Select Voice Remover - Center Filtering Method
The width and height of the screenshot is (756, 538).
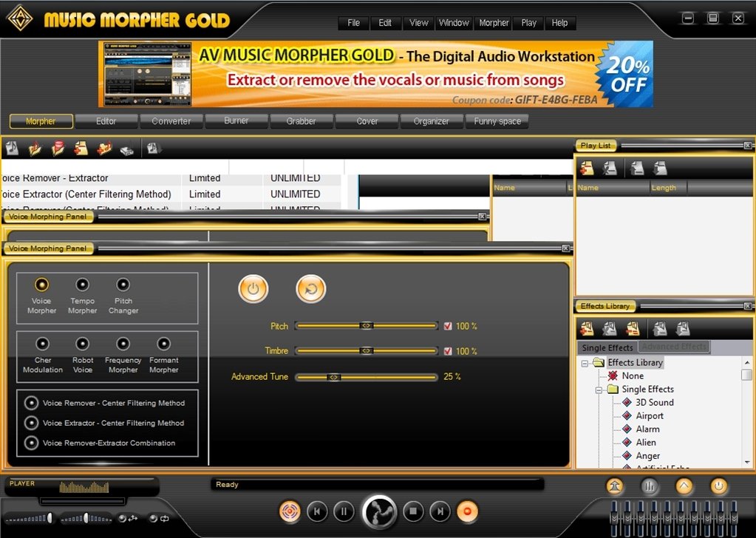(x=31, y=403)
